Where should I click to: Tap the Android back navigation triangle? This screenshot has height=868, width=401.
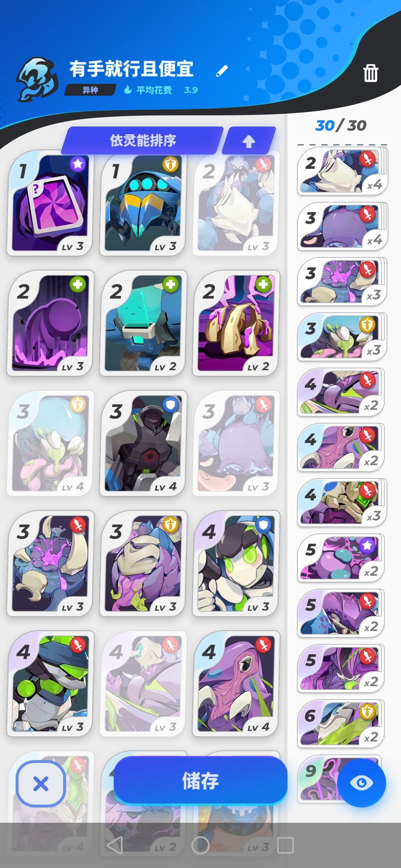pos(115,845)
